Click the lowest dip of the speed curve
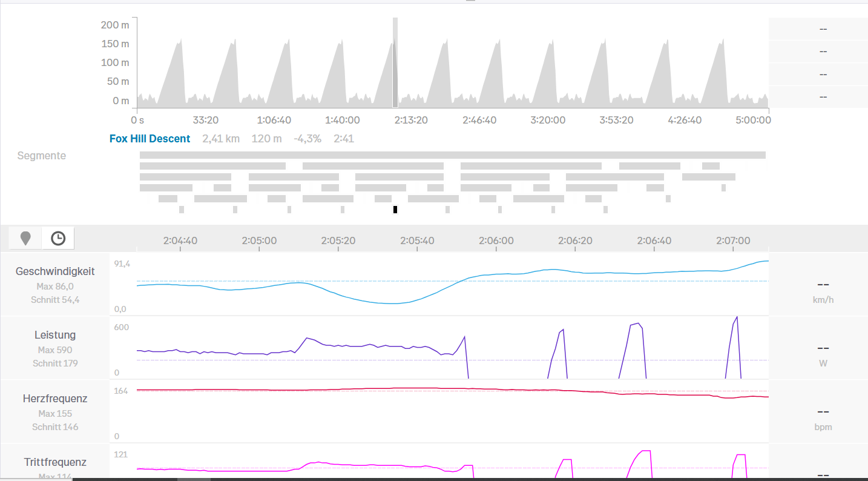The image size is (868, 481). [x=393, y=303]
